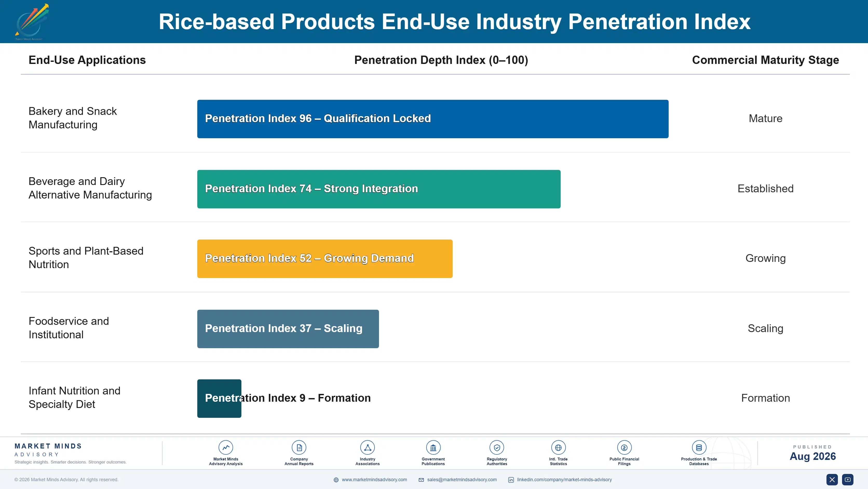Screen dimensions: 868x489
Task: Click the slide title 'Rice-based Products End-Use Industry Penetration Index'
Action: pos(455,22)
